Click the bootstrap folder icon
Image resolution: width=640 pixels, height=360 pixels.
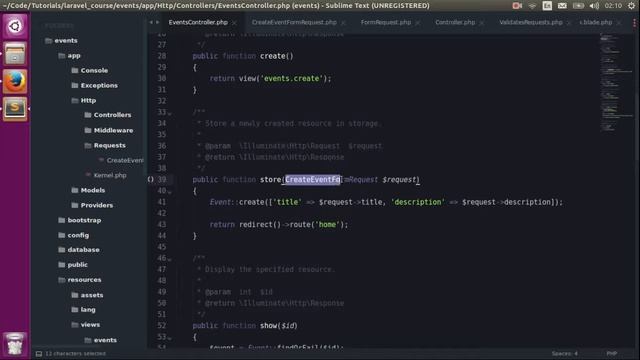pos(62,220)
